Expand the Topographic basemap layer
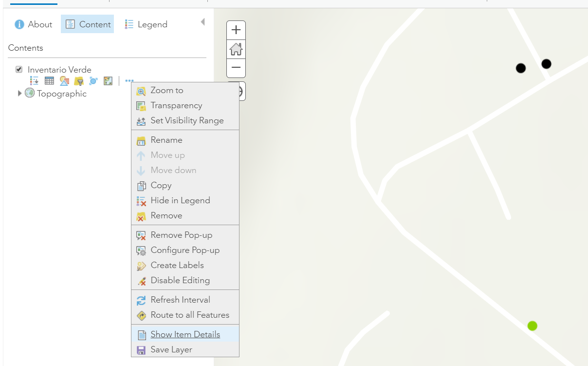Viewport: 588px width, 366px height. pyautogui.click(x=20, y=94)
